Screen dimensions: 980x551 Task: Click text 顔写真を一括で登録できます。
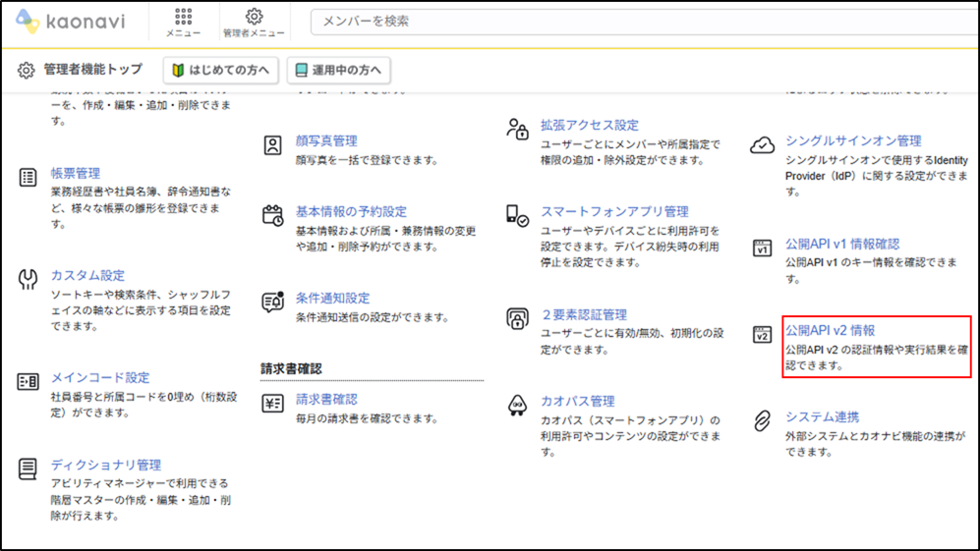pos(368,160)
